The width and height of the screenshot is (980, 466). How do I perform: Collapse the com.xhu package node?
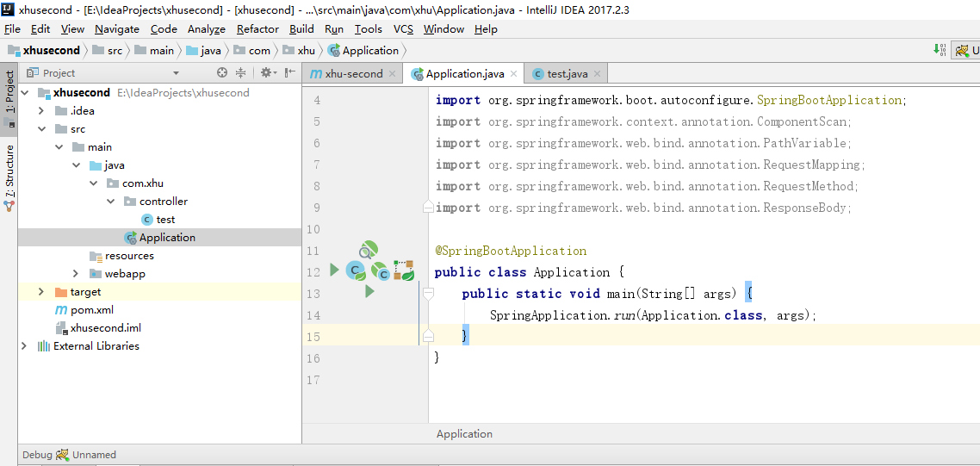94,183
